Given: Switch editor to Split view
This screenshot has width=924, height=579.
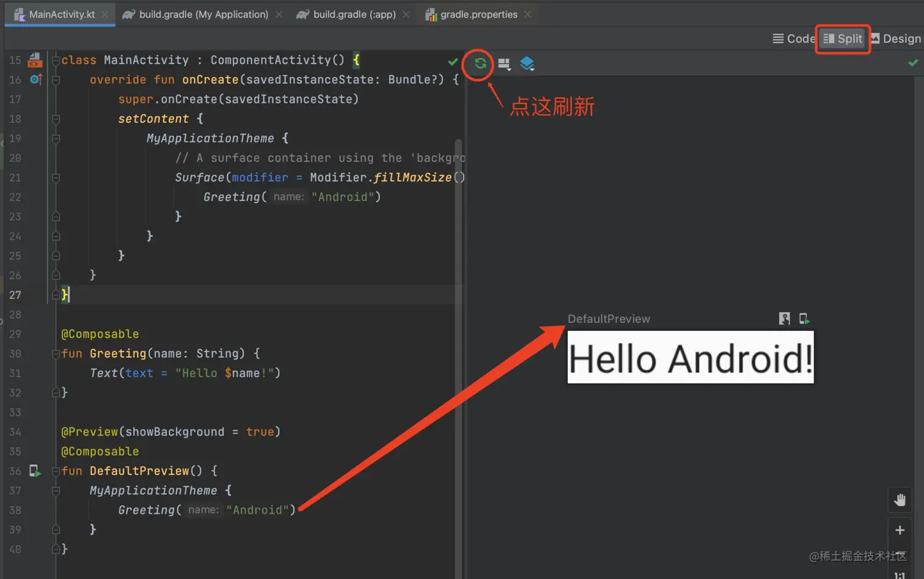Looking at the screenshot, I should [x=843, y=39].
